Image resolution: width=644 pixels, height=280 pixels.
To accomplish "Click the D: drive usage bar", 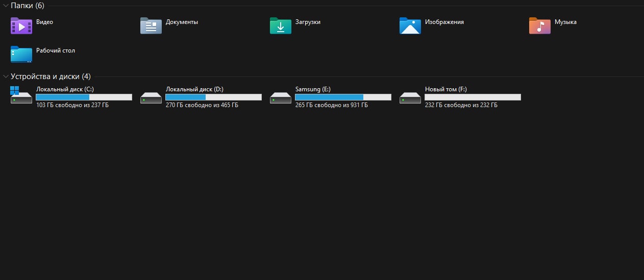I will click(x=214, y=97).
